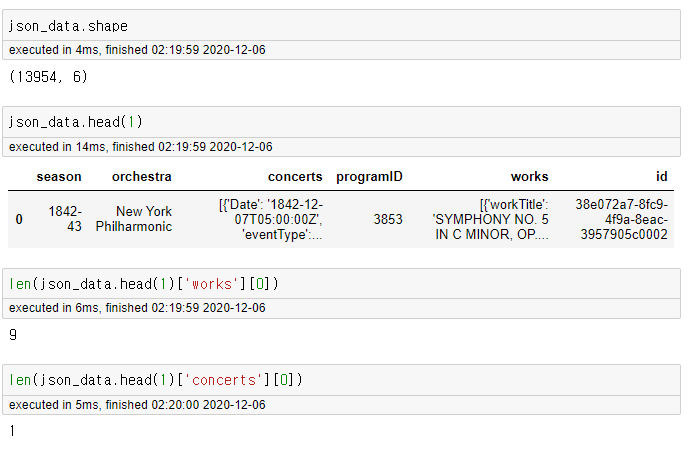Click the programID value 3853
Image resolution: width=690 pixels, height=451 pixels.
click(x=388, y=219)
